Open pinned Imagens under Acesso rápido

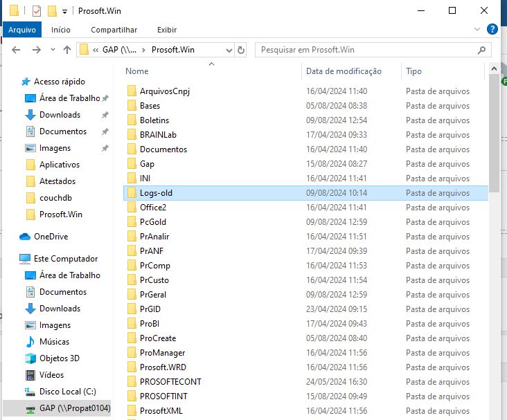point(55,148)
